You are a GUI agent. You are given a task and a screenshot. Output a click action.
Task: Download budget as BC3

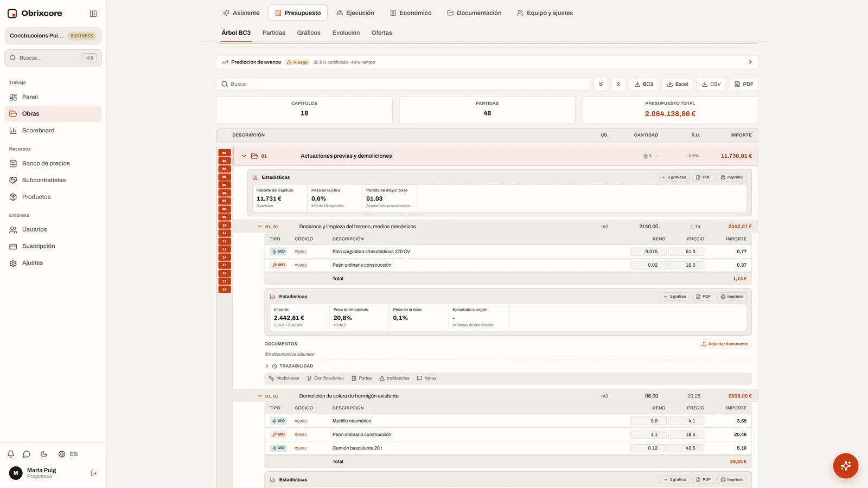point(643,84)
